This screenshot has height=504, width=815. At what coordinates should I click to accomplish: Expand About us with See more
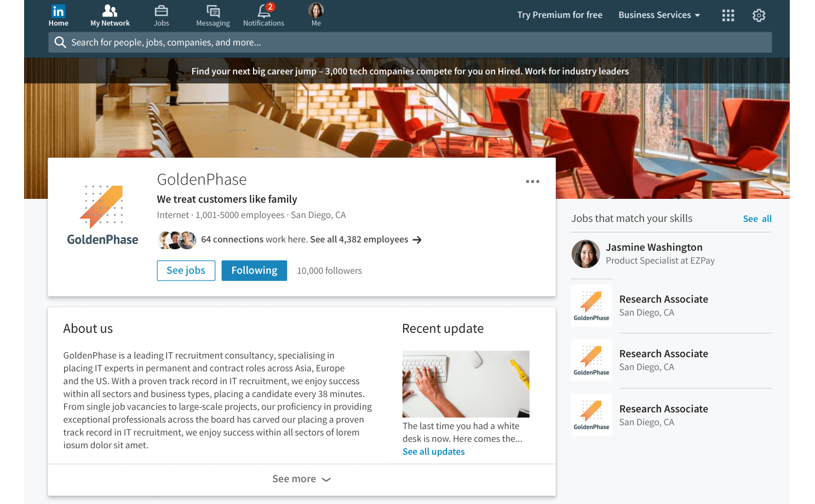(301, 479)
